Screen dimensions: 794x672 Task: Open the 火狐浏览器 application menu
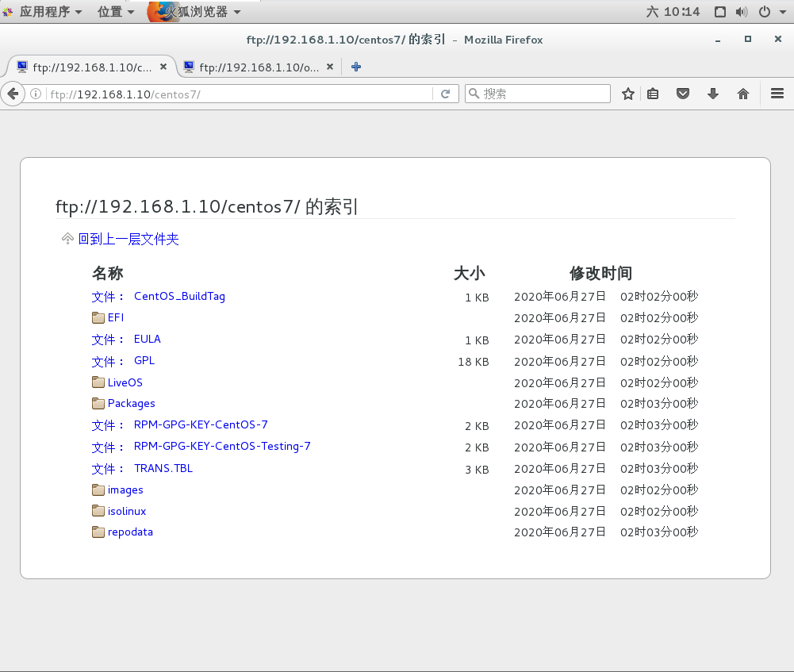point(194,12)
